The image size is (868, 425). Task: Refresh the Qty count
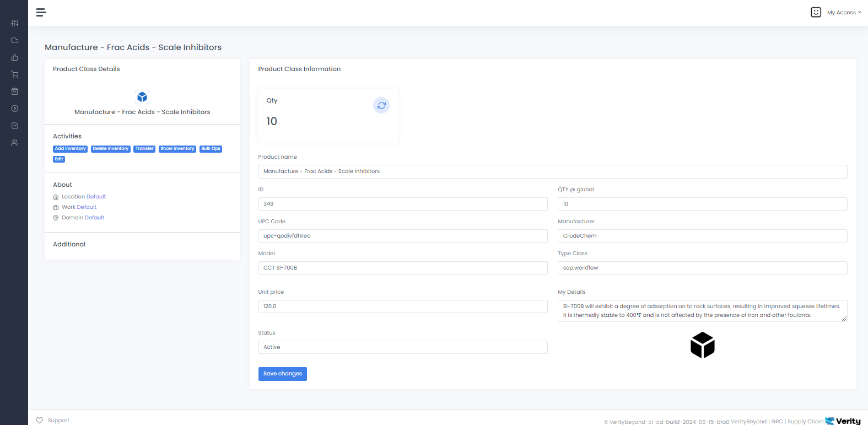click(381, 105)
